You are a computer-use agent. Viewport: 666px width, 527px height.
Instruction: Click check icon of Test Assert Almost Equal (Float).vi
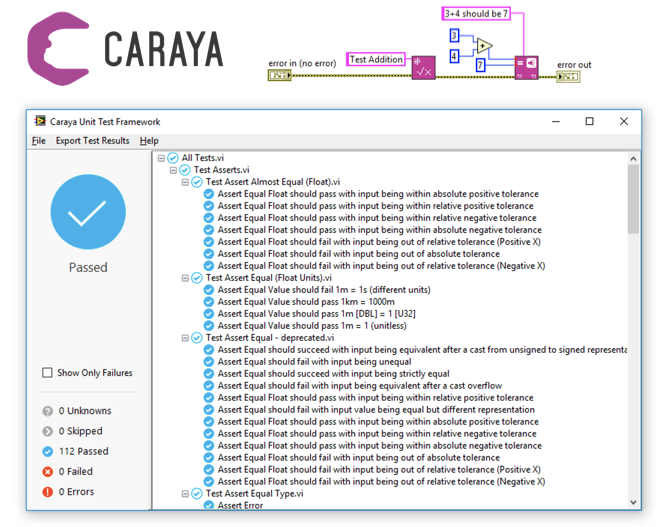[x=196, y=182]
